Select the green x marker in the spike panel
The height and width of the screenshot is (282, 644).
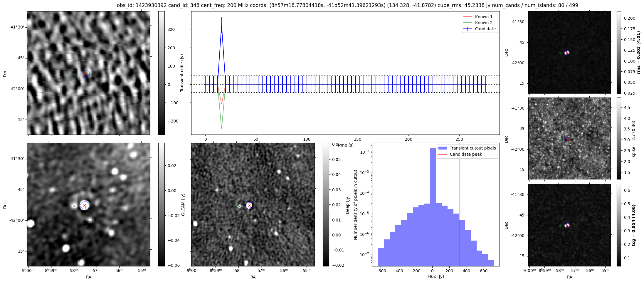pos(560,140)
